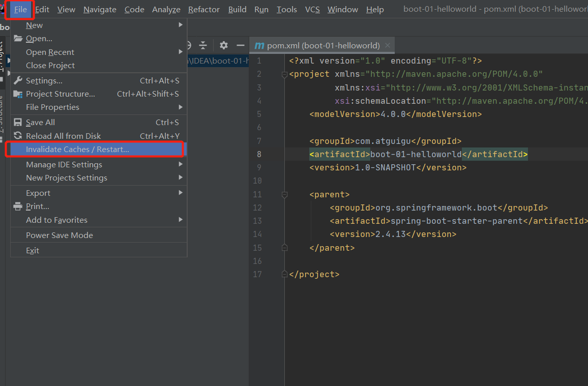588x386 pixels.
Task: Click the modelVersion 4.0.0 line
Action: coord(396,114)
